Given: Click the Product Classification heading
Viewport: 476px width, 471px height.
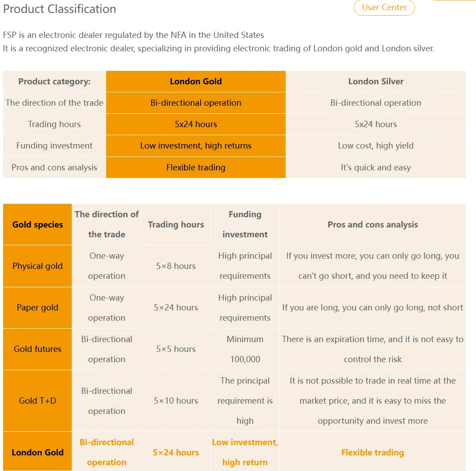Looking at the screenshot, I should tap(60, 9).
